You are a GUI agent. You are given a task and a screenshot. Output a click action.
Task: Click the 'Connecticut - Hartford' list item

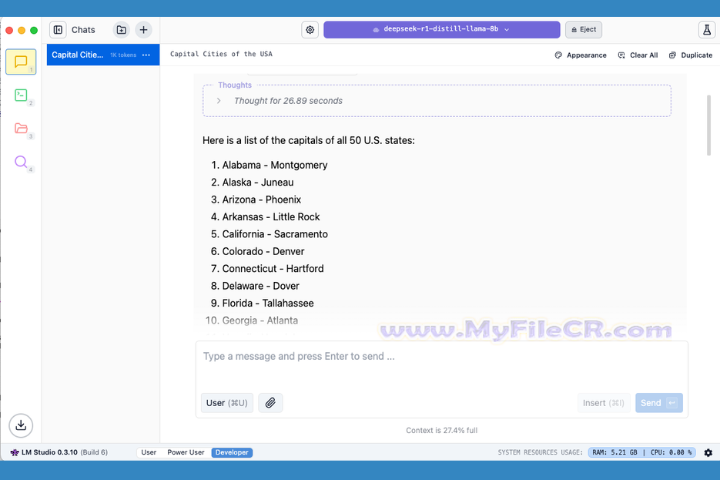coord(273,269)
